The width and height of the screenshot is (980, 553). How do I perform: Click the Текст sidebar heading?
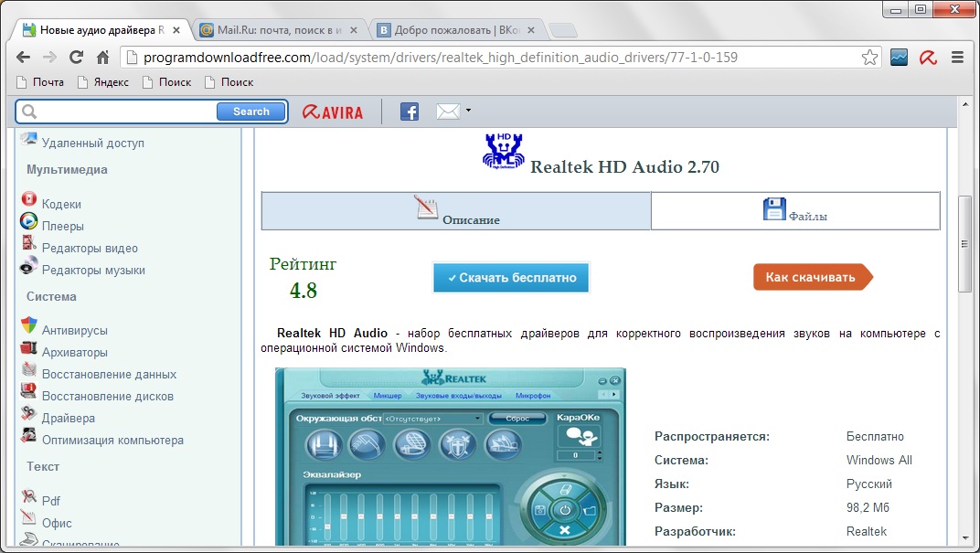pyautogui.click(x=42, y=467)
